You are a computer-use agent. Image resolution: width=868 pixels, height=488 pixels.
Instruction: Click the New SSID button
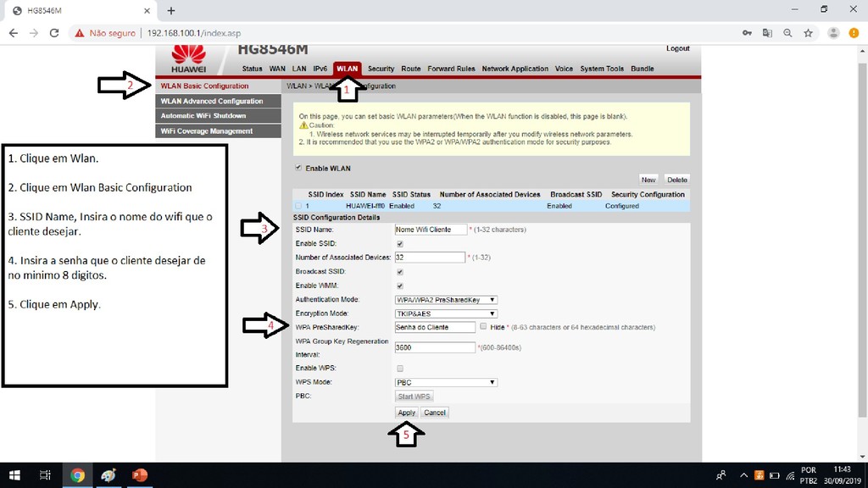[648, 180]
